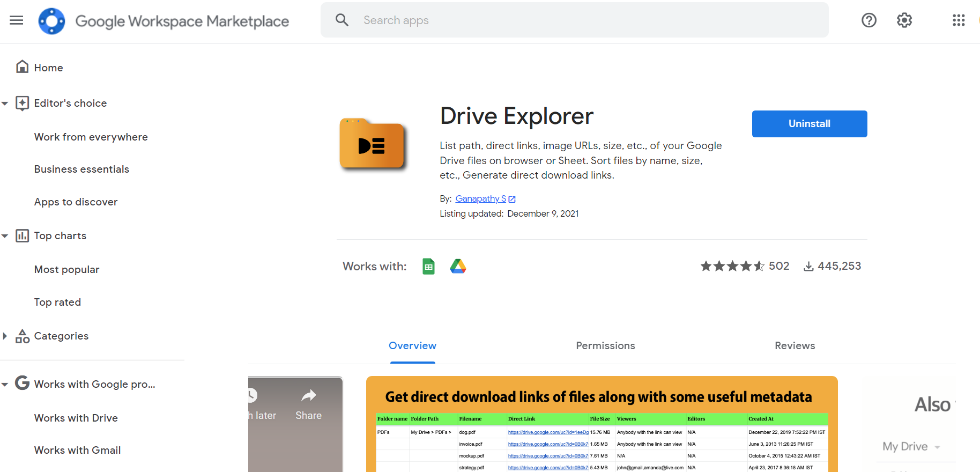The image size is (980, 472).
Task: Open Apps to discover
Action: 76,202
